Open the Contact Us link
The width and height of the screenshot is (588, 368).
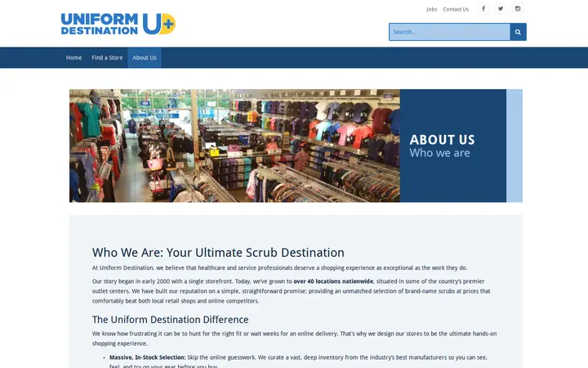456,9
